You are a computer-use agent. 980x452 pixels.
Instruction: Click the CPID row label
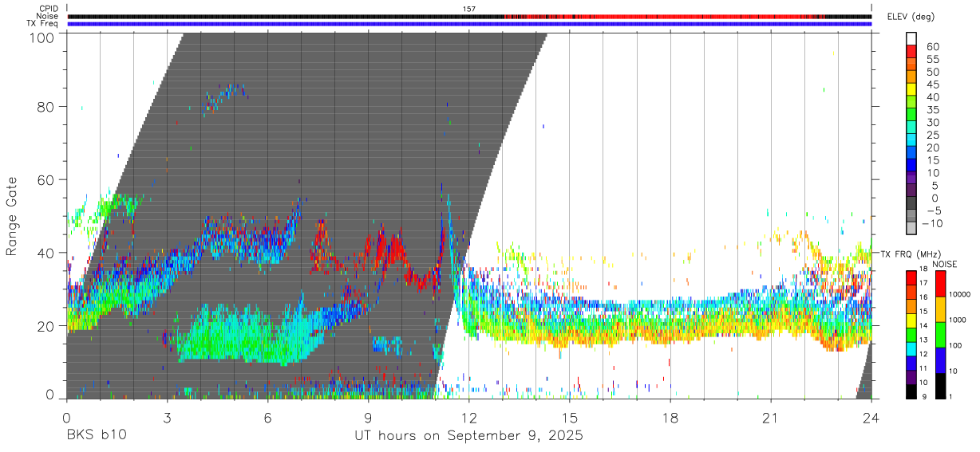tap(48, 9)
